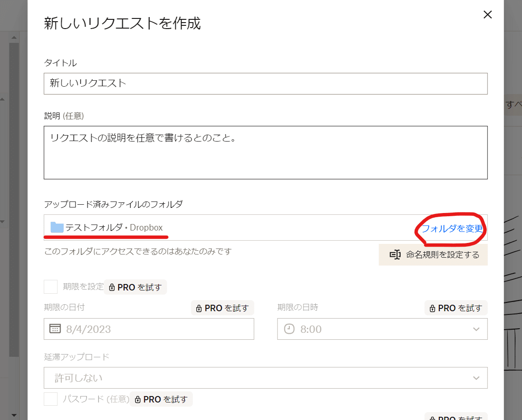Click the lock icon on パスワード PRO badge

point(138,399)
